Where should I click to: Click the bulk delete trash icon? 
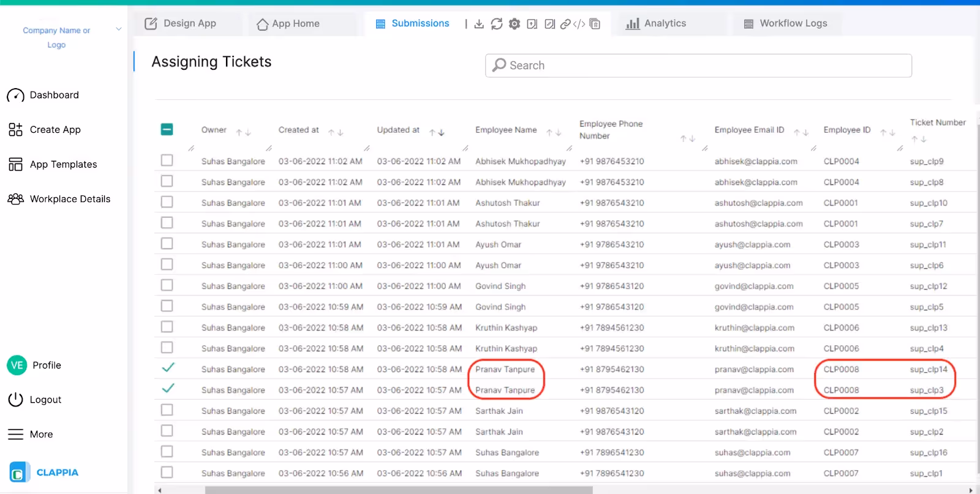[595, 24]
